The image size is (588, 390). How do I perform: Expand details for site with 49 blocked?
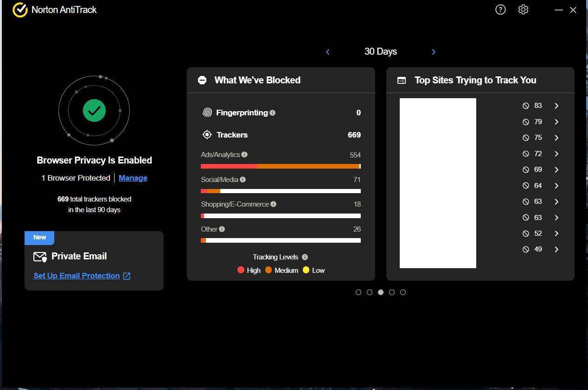[x=556, y=250]
